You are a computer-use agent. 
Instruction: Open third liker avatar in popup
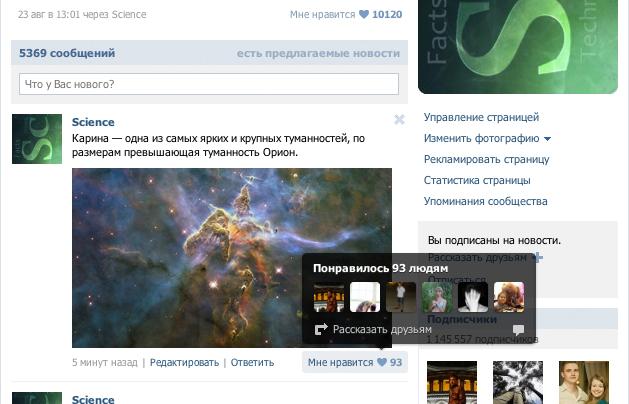401,297
